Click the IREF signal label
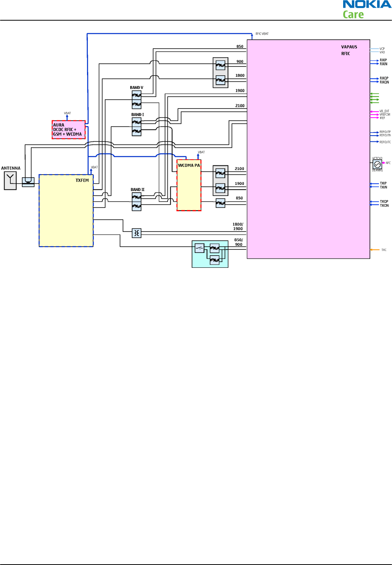 (x=382, y=118)
